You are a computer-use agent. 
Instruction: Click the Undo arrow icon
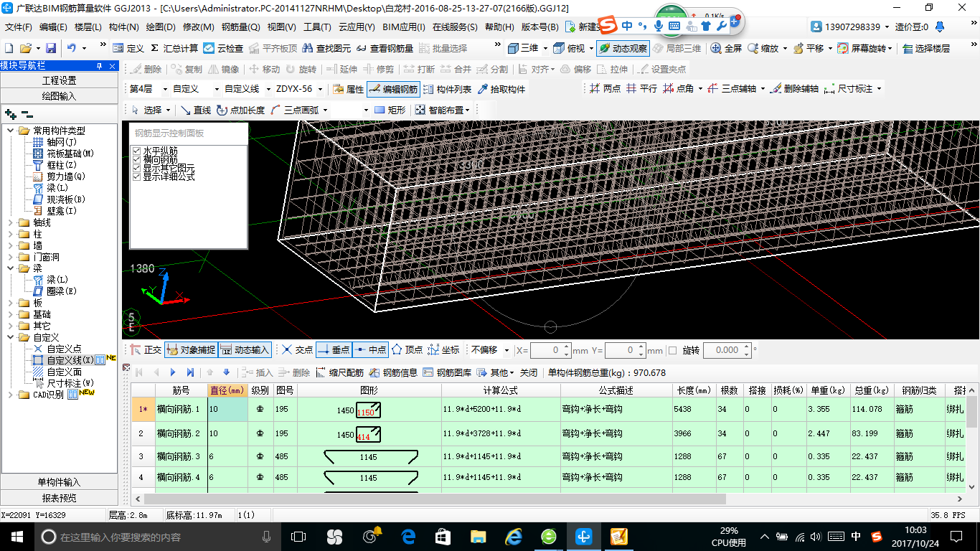click(x=72, y=48)
